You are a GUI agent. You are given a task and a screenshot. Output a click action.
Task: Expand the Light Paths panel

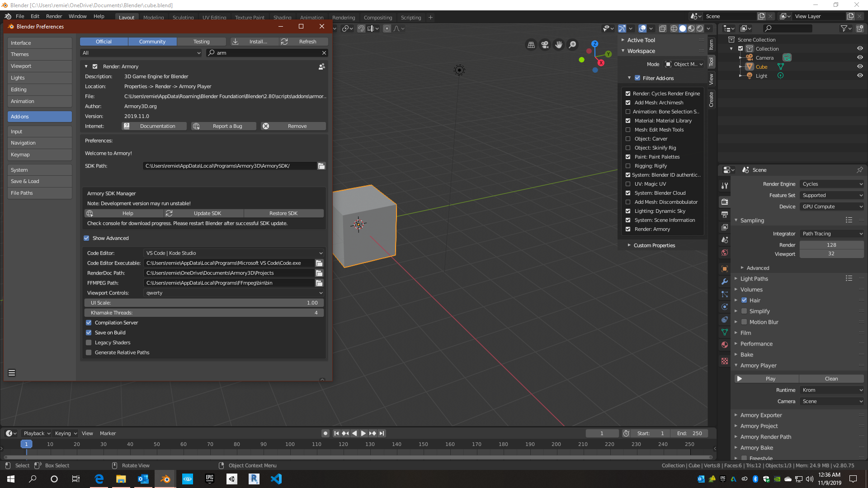pos(754,279)
